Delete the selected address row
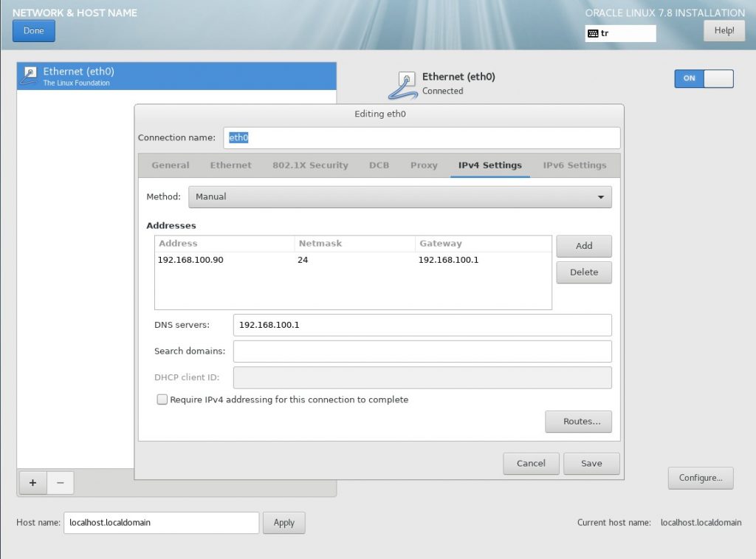 [584, 272]
